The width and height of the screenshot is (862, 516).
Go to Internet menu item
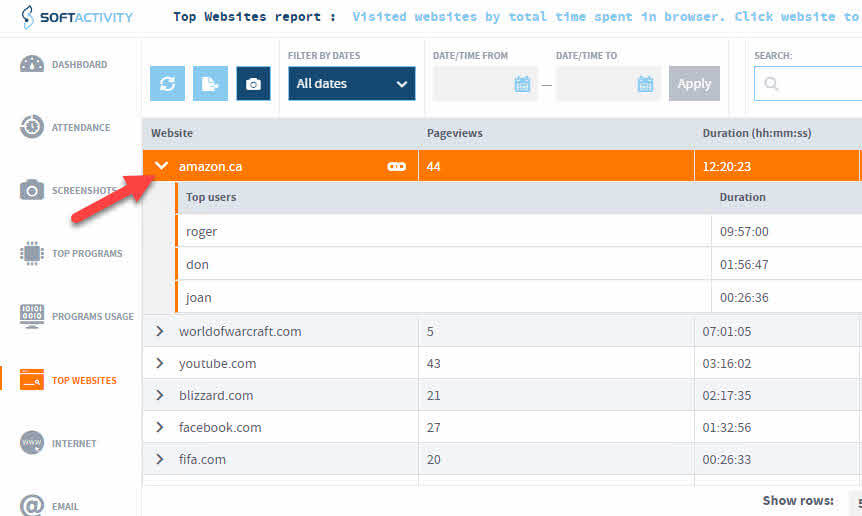point(74,443)
